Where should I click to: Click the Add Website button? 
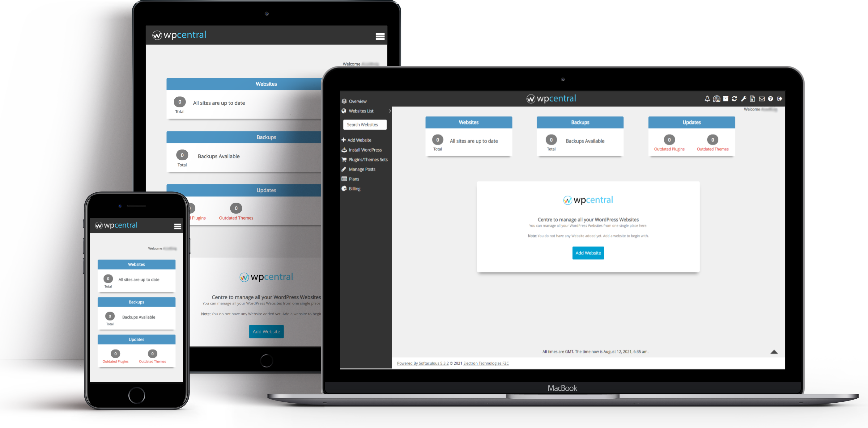589,253
